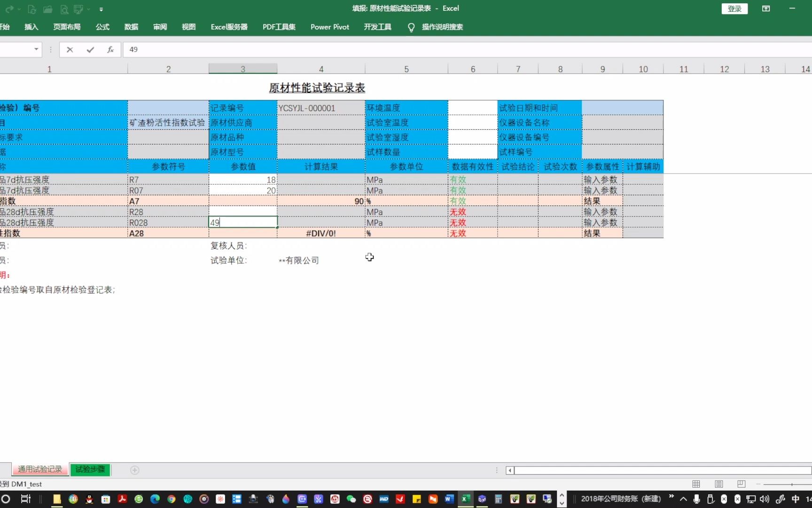Open the Calculator app from the taskbar
This screenshot has width=812, height=508.
pyautogui.click(x=498, y=499)
